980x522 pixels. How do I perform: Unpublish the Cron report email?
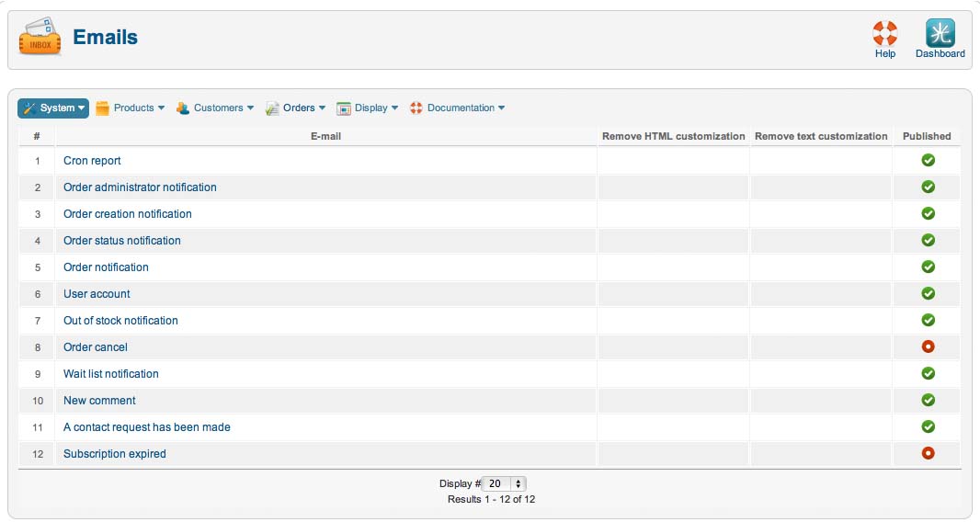929,160
